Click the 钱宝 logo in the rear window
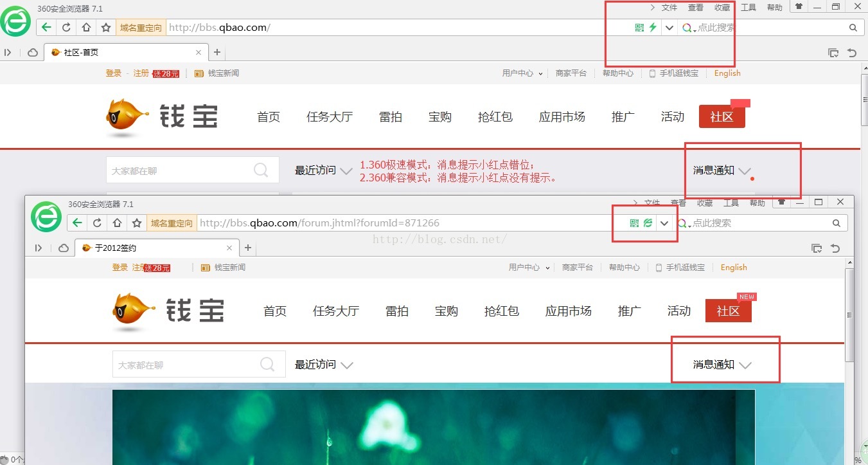This screenshot has width=868, height=465. point(161,118)
